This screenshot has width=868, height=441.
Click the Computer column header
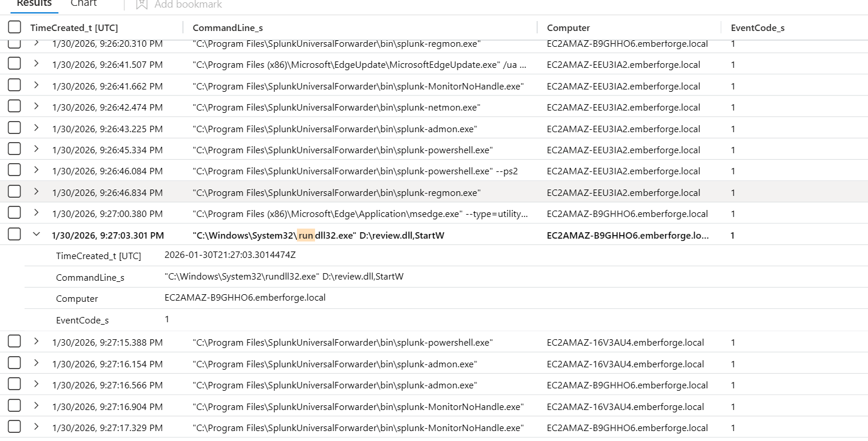(x=568, y=27)
